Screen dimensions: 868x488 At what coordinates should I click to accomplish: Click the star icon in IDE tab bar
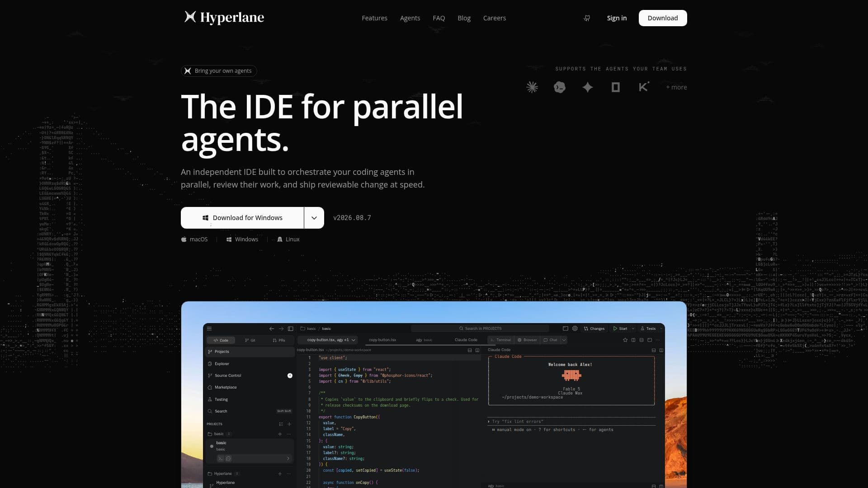point(625,340)
